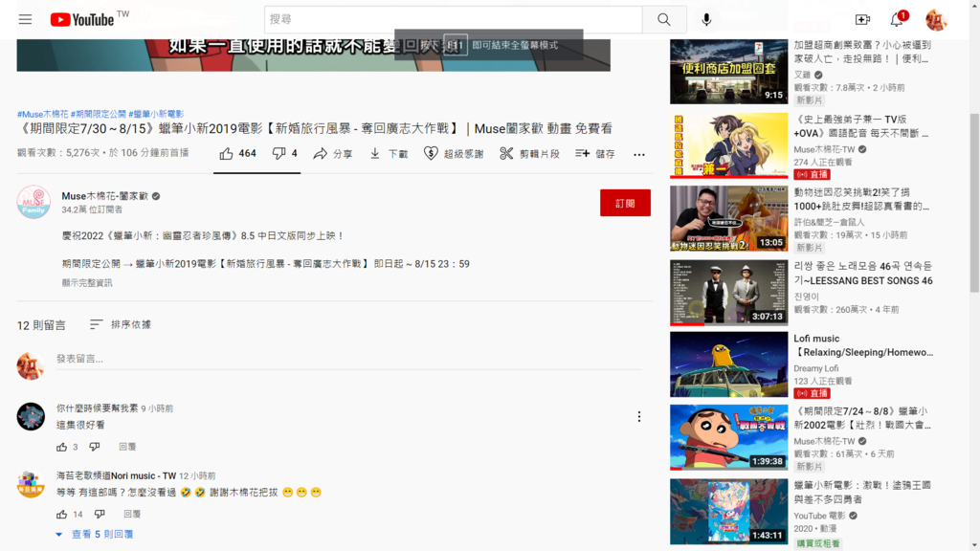Open the notifications bell
This screenshot has width=980, height=551.
pos(897,19)
